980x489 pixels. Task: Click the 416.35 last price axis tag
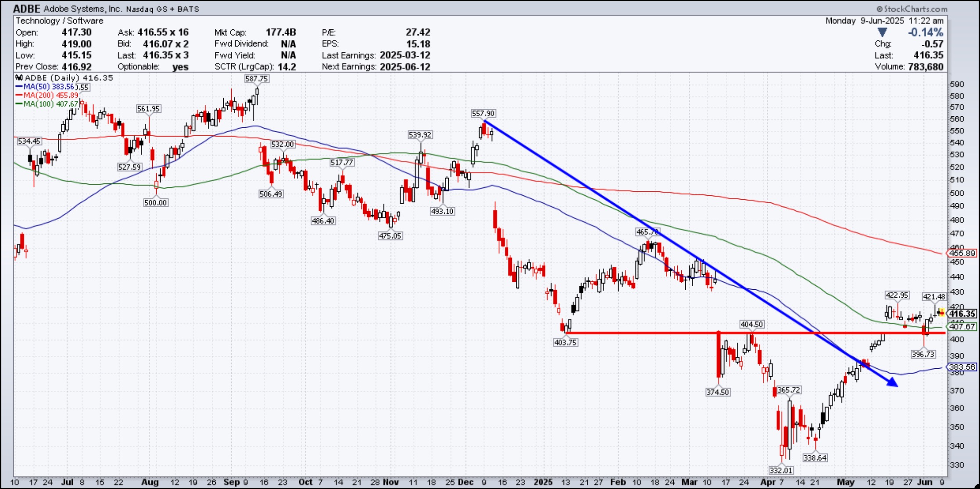point(962,313)
